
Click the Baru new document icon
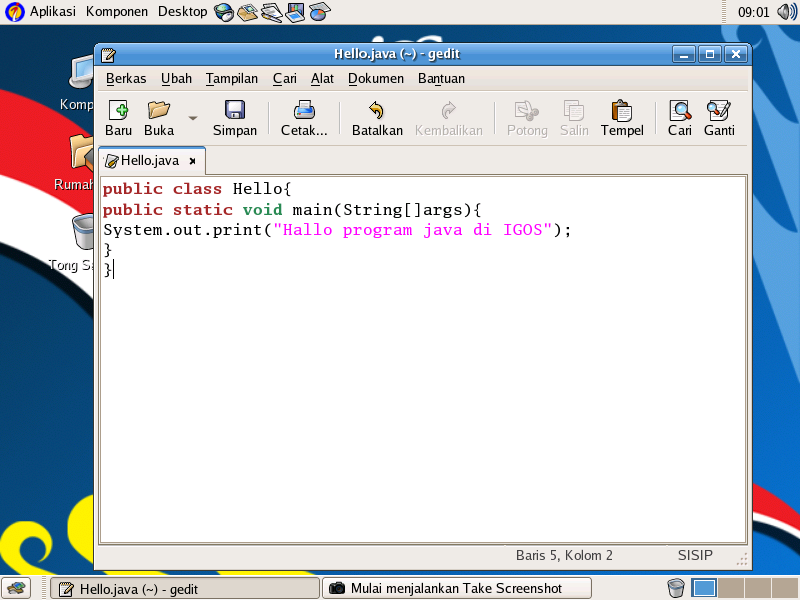coord(118,110)
